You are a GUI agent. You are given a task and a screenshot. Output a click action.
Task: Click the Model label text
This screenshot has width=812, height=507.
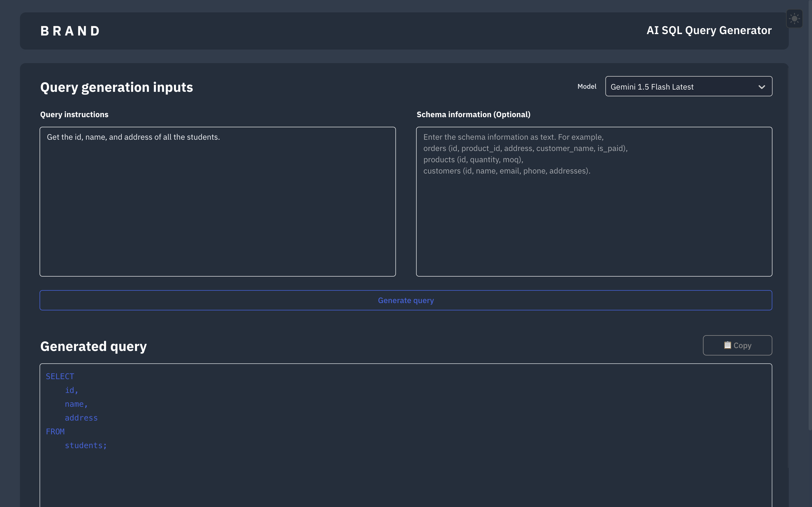coord(586,86)
